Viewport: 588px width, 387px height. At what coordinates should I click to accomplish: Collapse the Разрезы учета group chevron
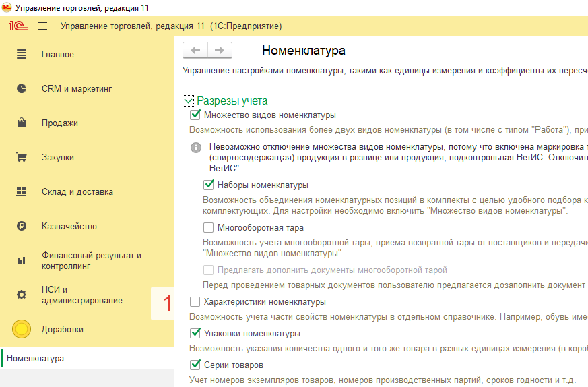point(188,100)
